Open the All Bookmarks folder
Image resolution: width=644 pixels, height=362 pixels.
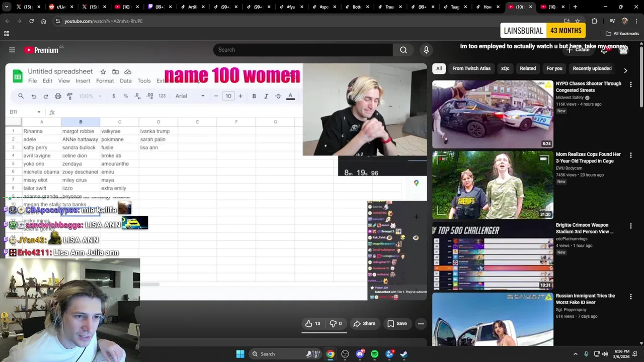click(622, 34)
